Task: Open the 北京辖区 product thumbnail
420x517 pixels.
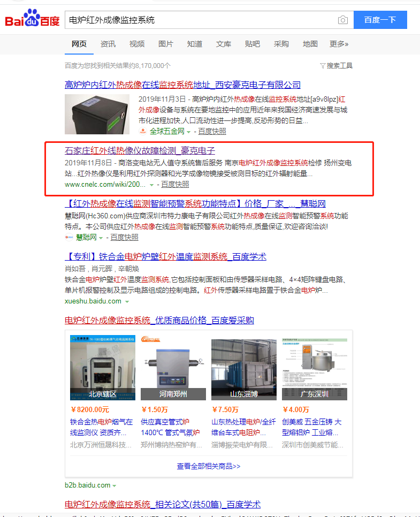Action: tap(103, 368)
